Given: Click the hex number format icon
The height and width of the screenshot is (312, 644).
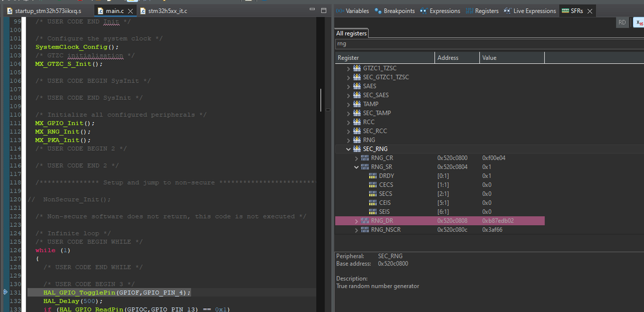Looking at the screenshot, I should click(639, 22).
